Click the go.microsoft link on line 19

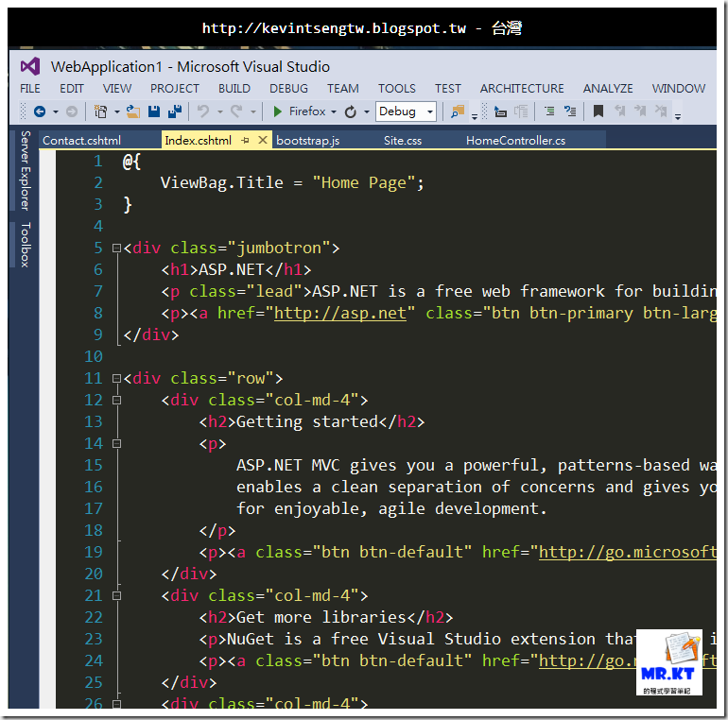tap(627, 552)
